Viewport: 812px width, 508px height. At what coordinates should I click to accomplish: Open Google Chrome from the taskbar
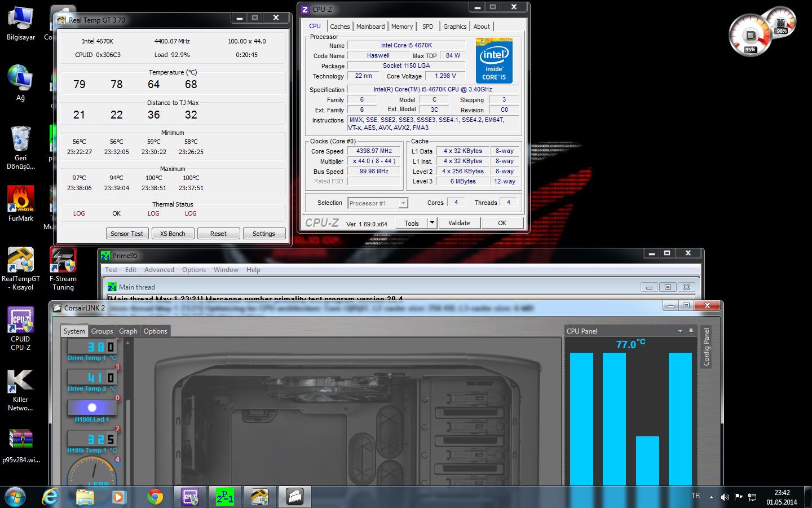[x=155, y=497]
